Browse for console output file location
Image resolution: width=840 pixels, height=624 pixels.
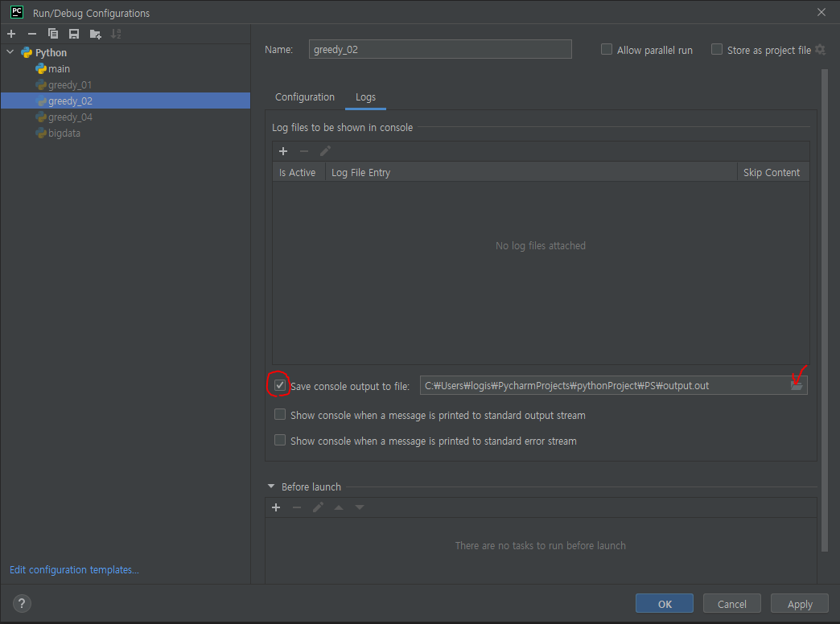coord(797,386)
